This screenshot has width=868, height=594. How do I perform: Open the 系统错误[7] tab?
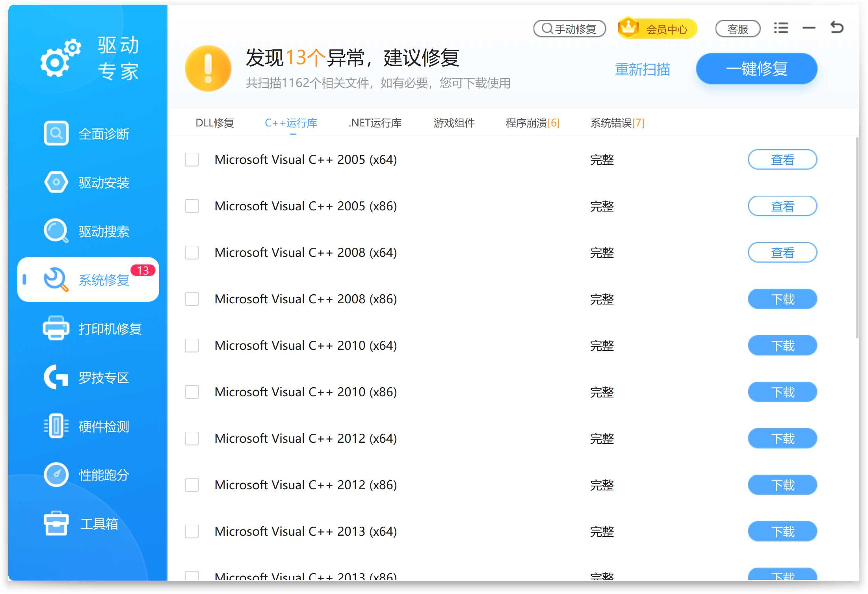pyautogui.click(x=617, y=123)
